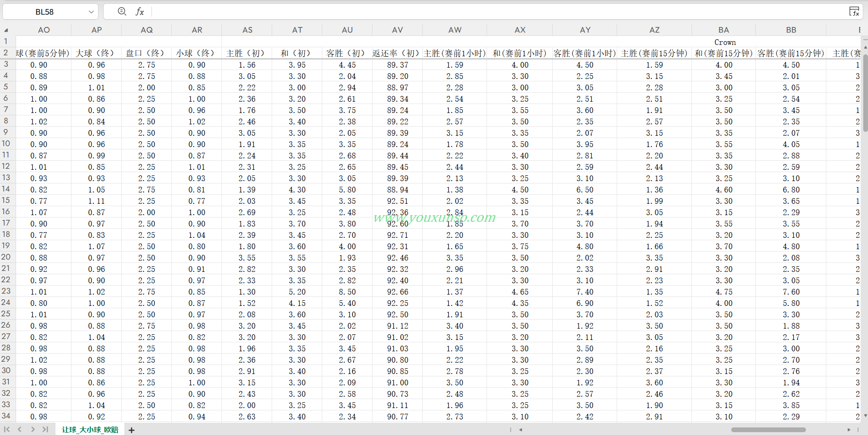Click the 小球（终） header cell
The height and width of the screenshot is (435, 868).
click(197, 53)
